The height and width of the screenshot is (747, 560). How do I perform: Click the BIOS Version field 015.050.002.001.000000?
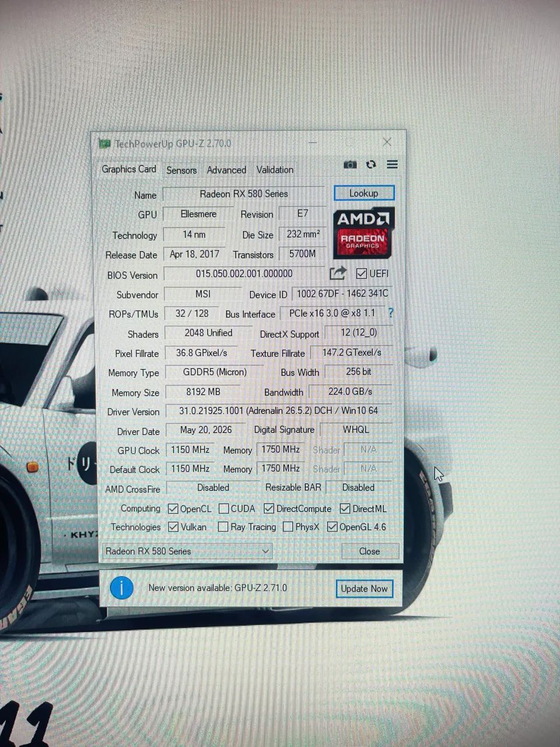pyautogui.click(x=244, y=274)
